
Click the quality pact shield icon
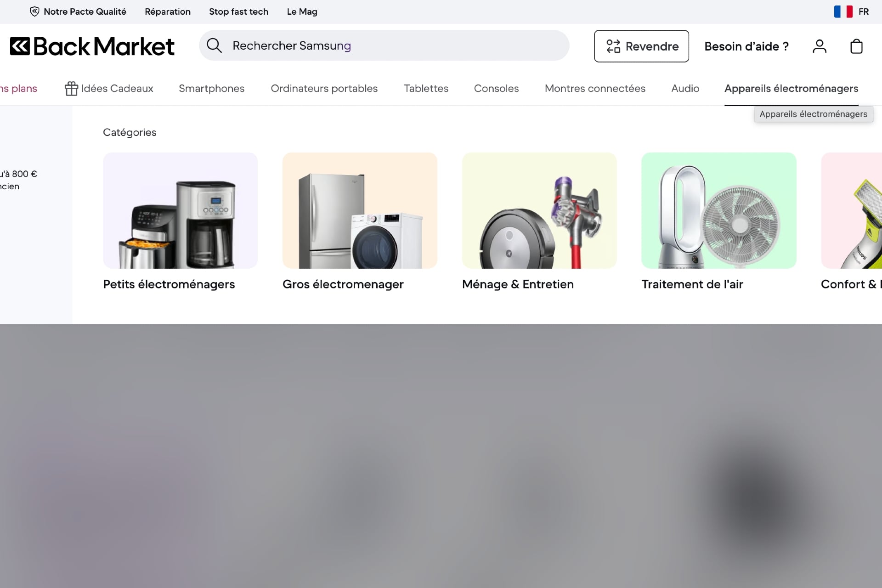coord(34,11)
